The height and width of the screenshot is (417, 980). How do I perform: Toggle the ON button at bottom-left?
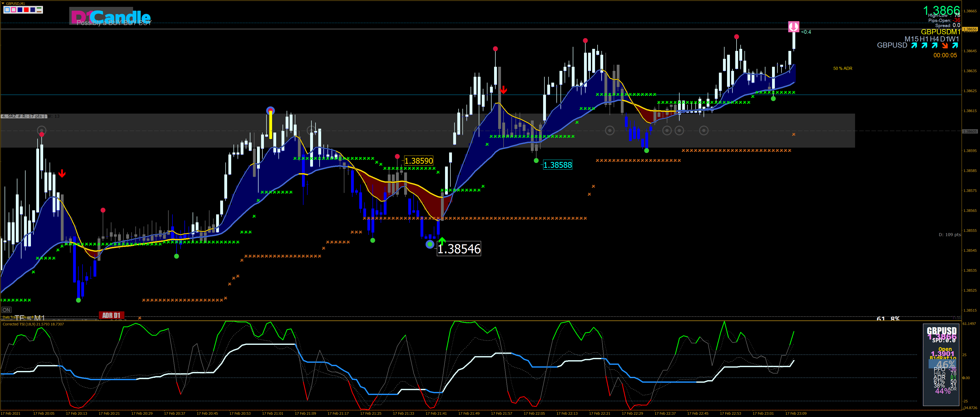click(x=6, y=310)
